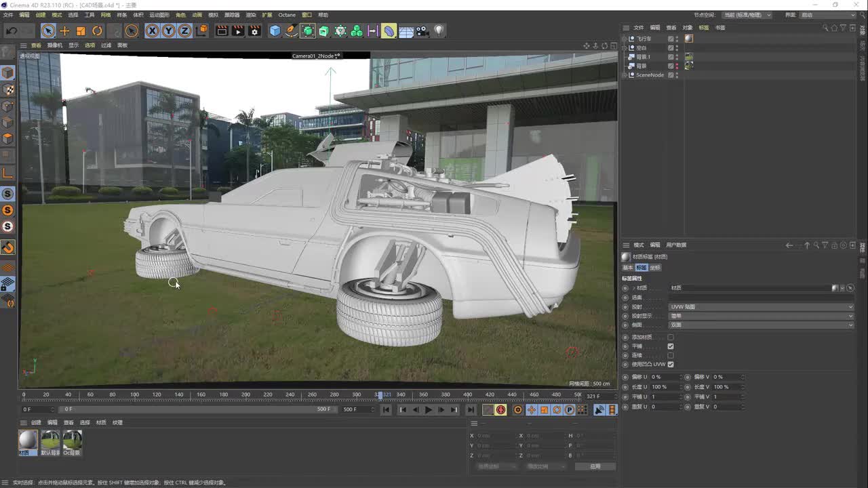Uncheck the 使用凹凸 UVW checkbox

[671, 364]
